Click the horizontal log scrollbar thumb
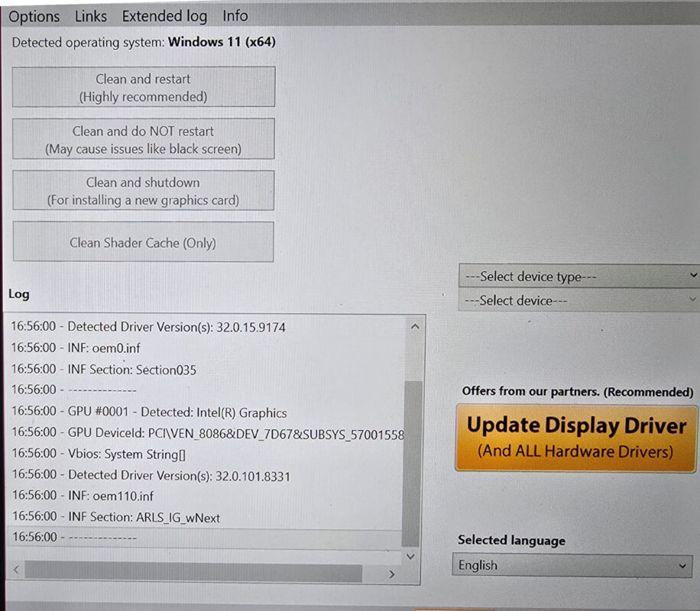This screenshot has width=700, height=611. (193, 572)
